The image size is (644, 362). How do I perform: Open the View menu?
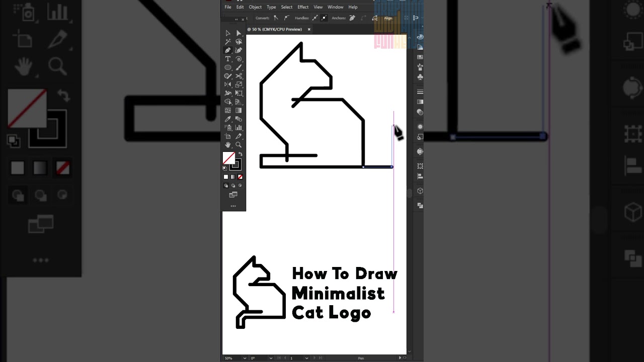[x=318, y=7]
